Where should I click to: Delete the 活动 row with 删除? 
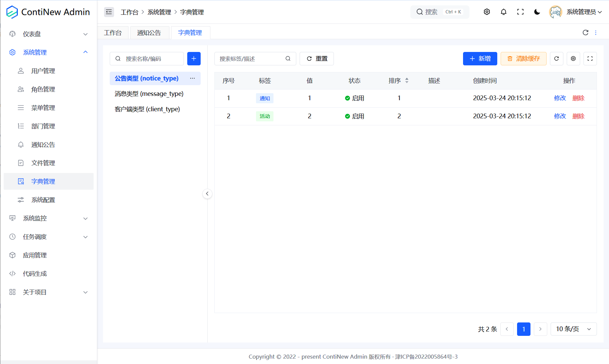point(578,116)
